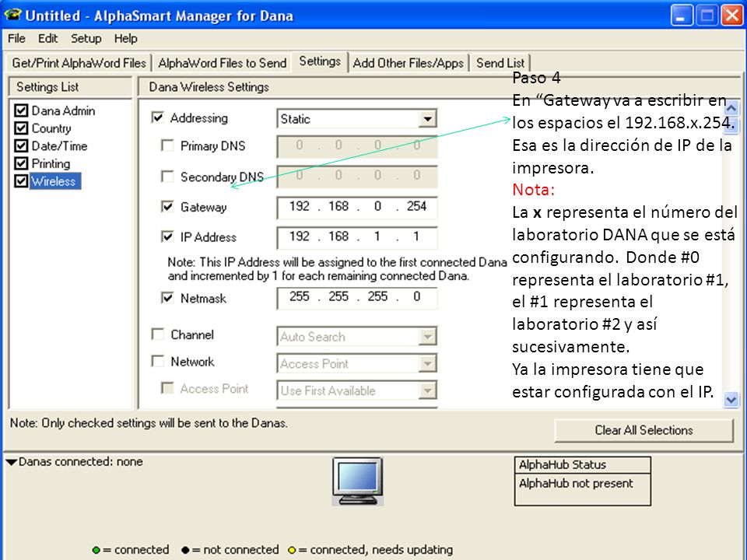This screenshot has width=747, height=560.
Task: Toggle the Country setting checkbox
Action: tap(21, 128)
